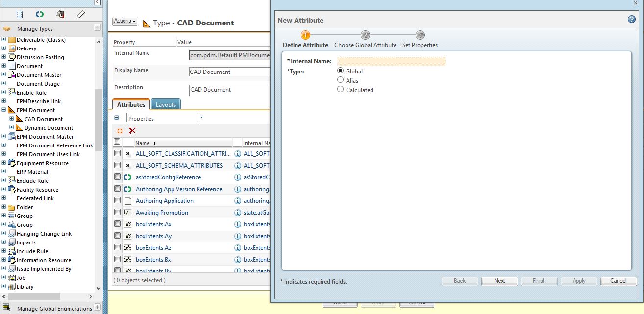This screenshot has width=644, height=314.
Task: Click the real number icon beside boxExtents.Ax
Action: tap(128, 224)
